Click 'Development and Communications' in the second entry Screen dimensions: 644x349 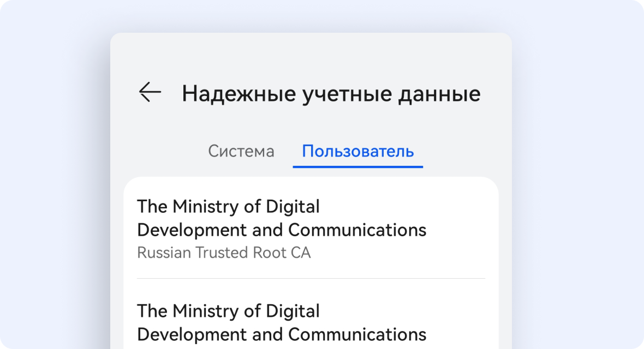point(282,334)
